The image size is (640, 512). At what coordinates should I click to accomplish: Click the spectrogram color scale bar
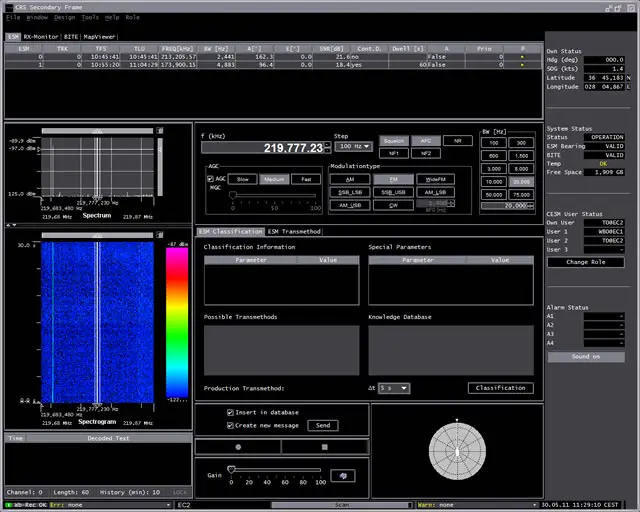[x=176, y=322]
